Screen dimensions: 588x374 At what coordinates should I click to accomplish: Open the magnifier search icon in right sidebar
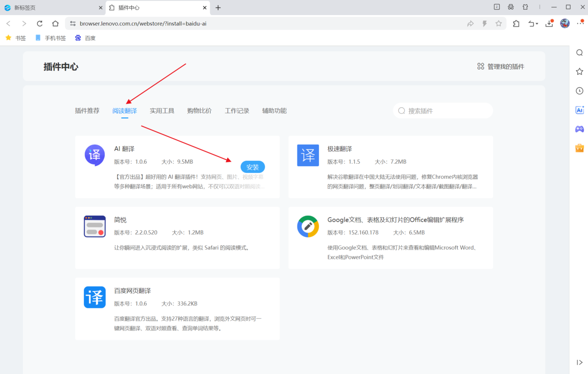(x=579, y=52)
